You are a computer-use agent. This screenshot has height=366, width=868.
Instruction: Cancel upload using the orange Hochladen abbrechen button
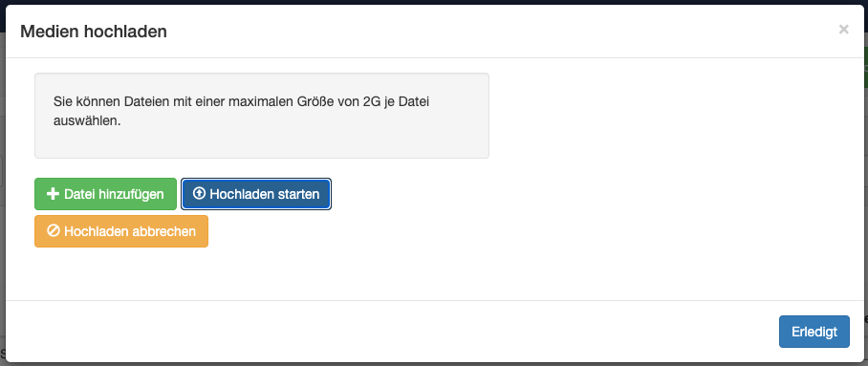[x=121, y=231]
